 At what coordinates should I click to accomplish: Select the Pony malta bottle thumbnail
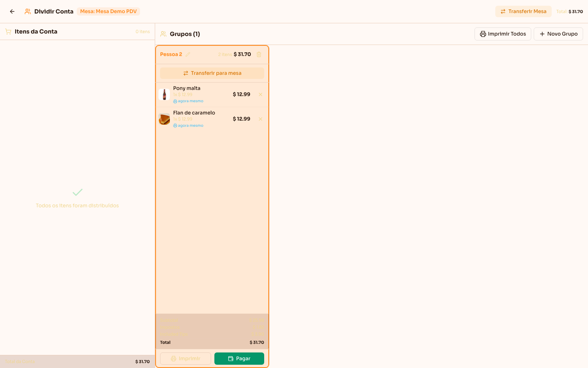tap(164, 94)
